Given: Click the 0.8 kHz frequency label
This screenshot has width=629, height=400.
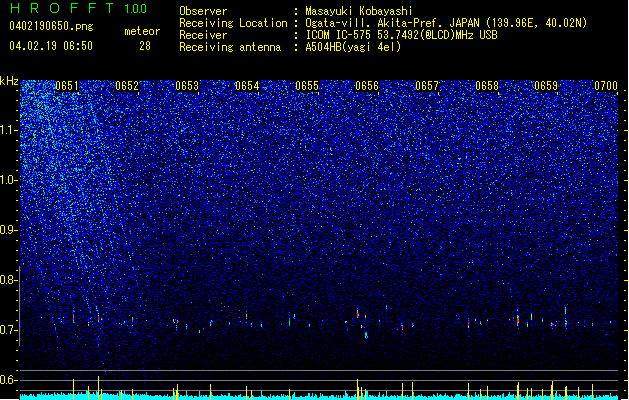Looking at the screenshot, I should (9, 280).
